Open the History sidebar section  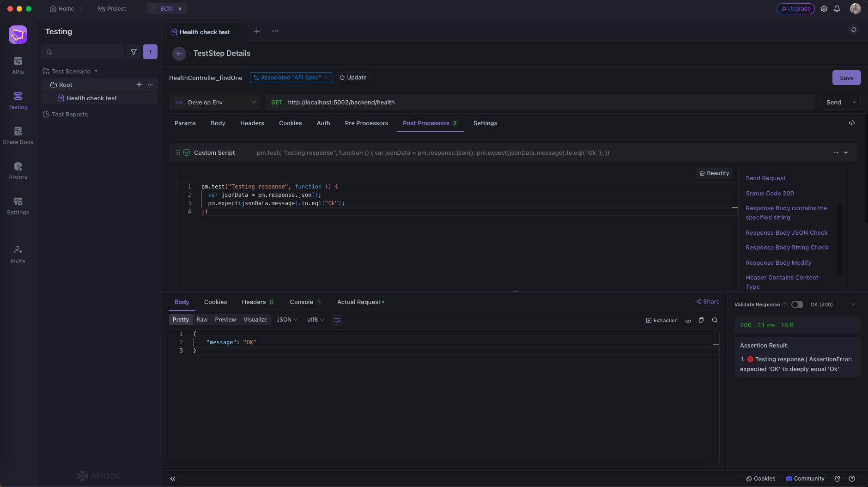pos(18,171)
